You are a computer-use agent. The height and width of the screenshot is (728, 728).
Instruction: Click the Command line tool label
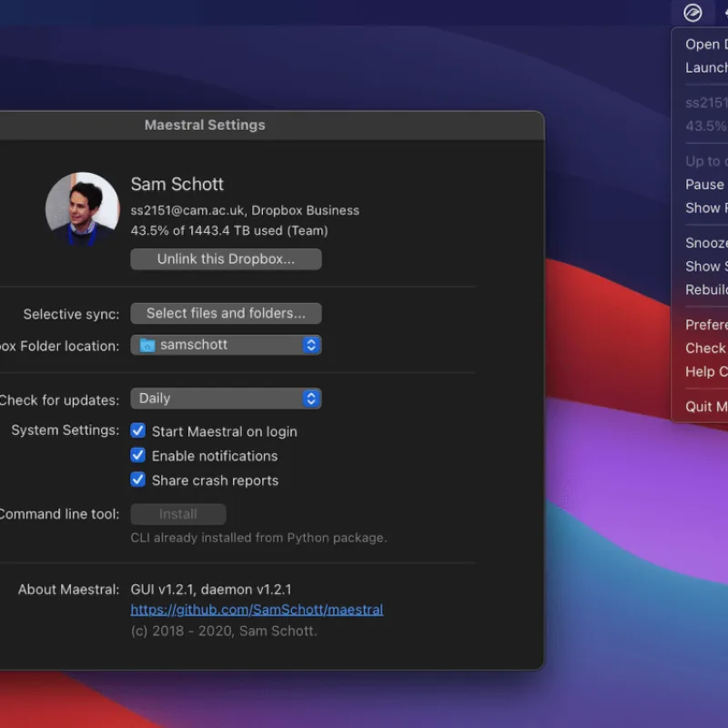59,514
